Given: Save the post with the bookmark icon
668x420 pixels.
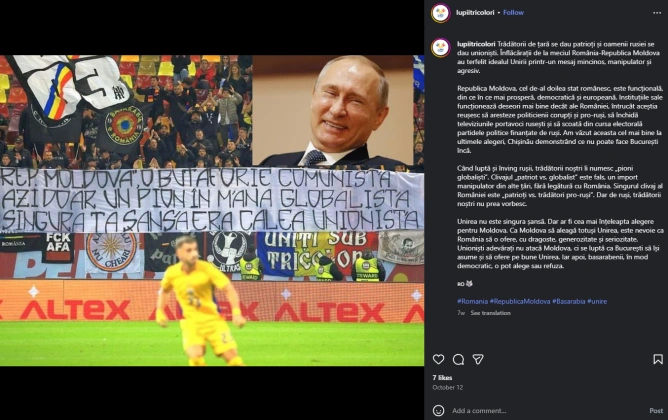Looking at the screenshot, I should [658, 360].
